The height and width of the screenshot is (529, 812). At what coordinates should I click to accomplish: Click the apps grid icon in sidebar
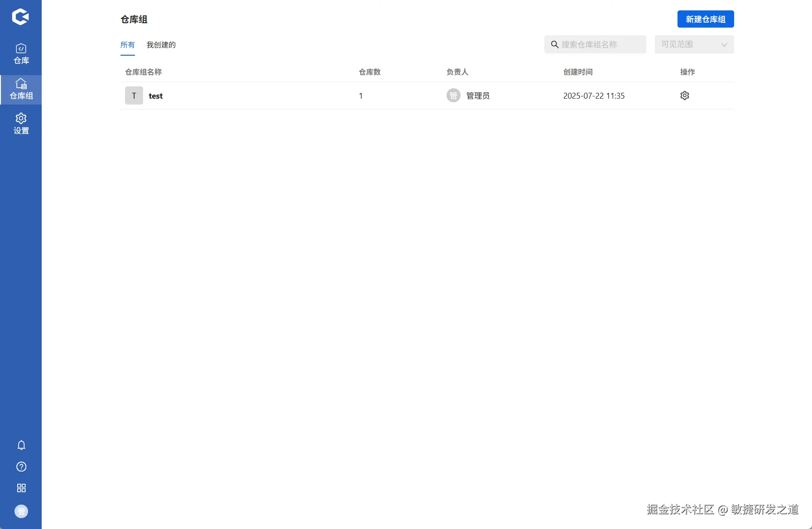tap(21, 488)
